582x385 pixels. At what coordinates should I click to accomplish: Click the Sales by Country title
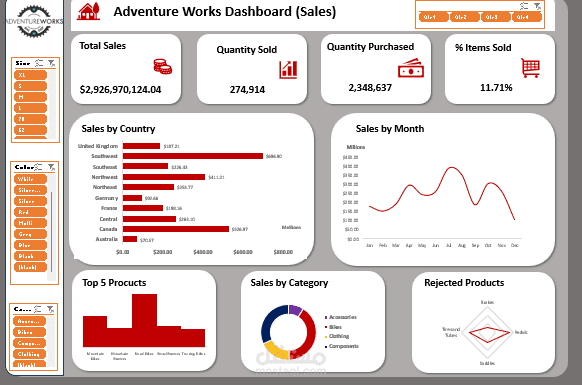[118, 129]
